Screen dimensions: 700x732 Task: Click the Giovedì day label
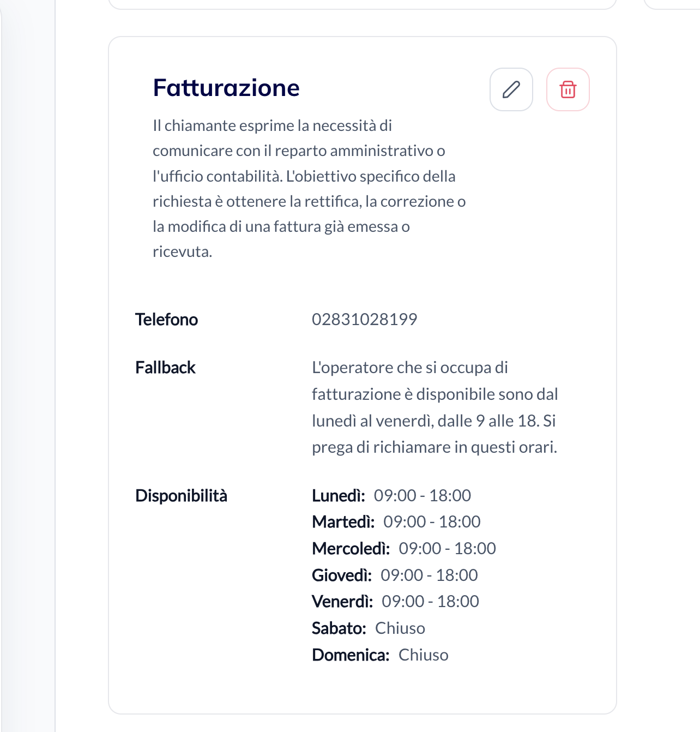point(341,575)
